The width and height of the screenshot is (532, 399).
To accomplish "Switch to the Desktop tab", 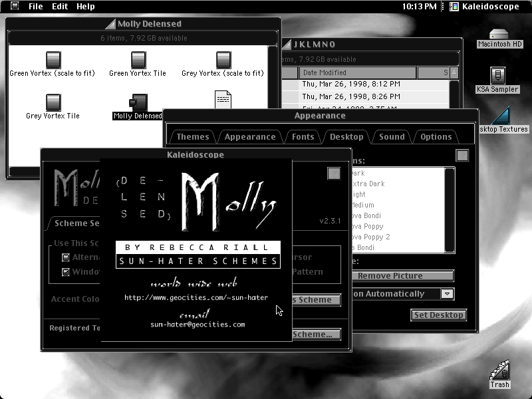I will (346, 137).
